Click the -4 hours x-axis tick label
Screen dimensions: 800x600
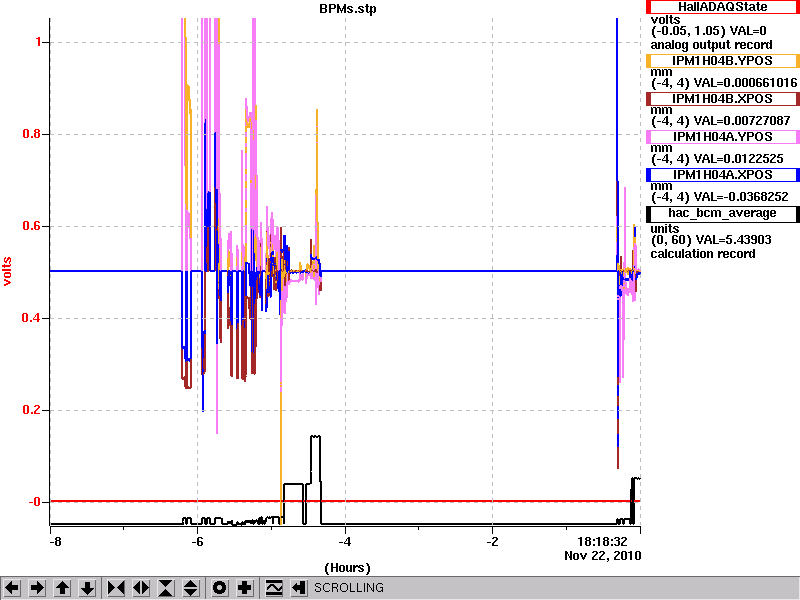(345, 542)
